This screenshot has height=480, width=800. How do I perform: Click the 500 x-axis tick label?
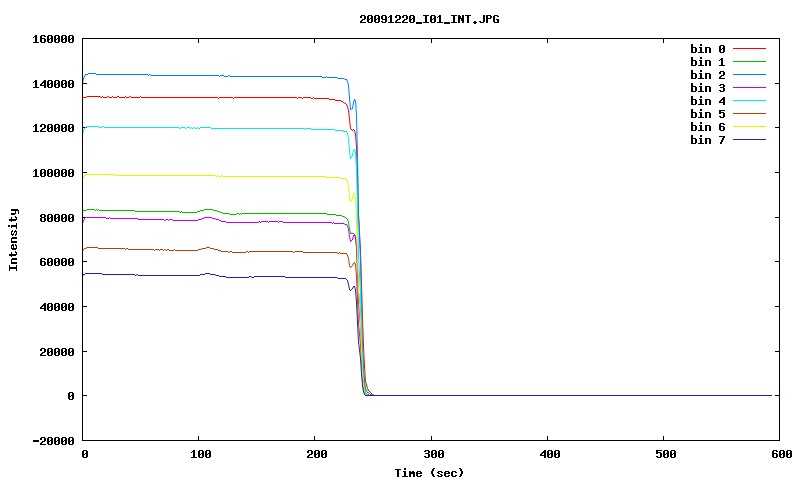tap(665, 454)
